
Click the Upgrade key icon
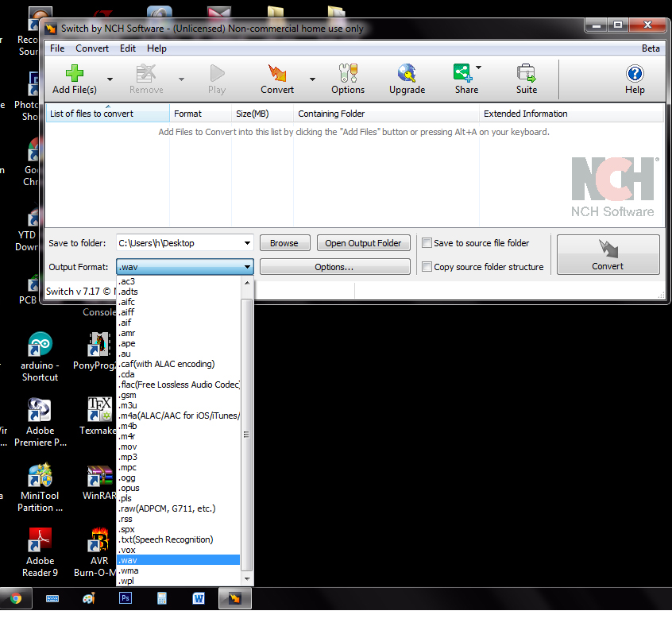[x=407, y=73]
